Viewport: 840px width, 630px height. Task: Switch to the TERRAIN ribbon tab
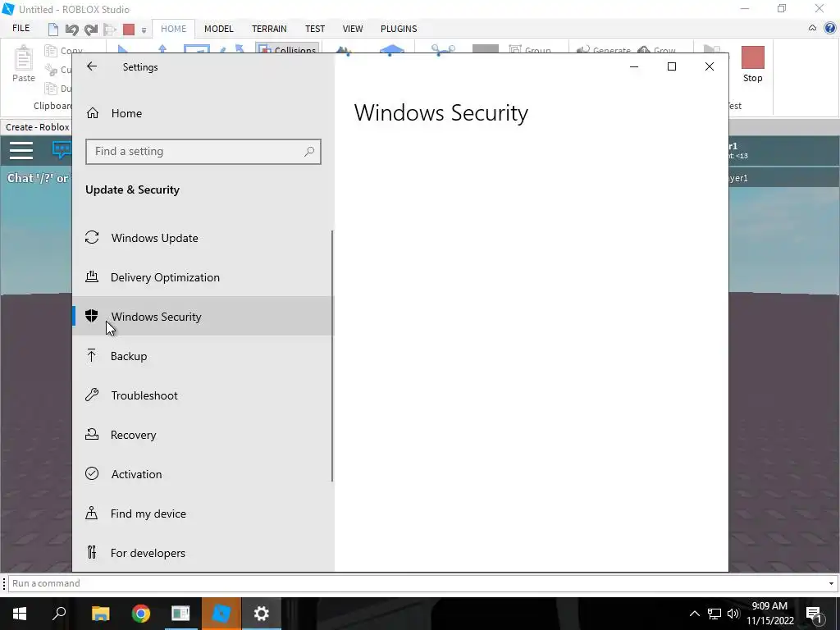pos(269,29)
